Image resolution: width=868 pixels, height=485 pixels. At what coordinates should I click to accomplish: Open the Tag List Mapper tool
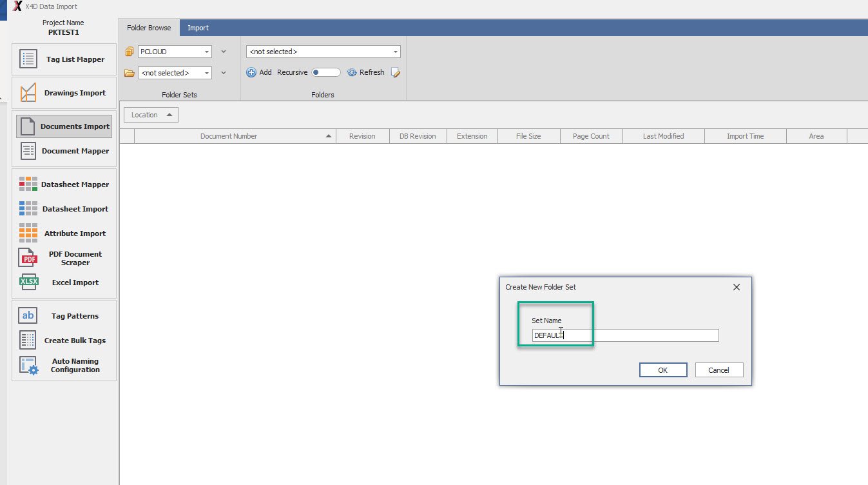pyautogui.click(x=64, y=59)
